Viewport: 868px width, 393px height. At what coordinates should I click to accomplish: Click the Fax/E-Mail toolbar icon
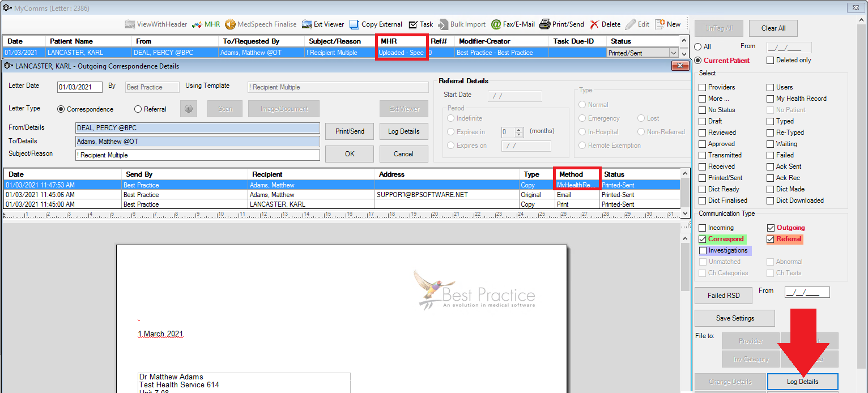point(496,24)
